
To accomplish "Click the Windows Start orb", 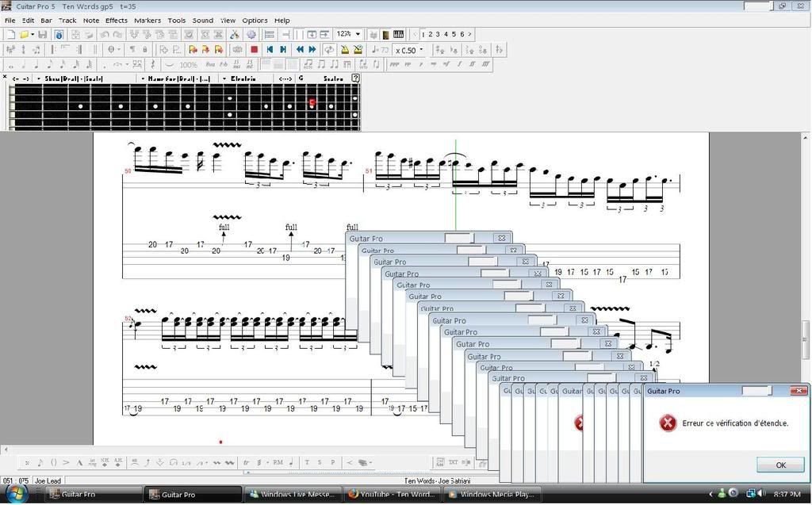I will click(x=17, y=493).
